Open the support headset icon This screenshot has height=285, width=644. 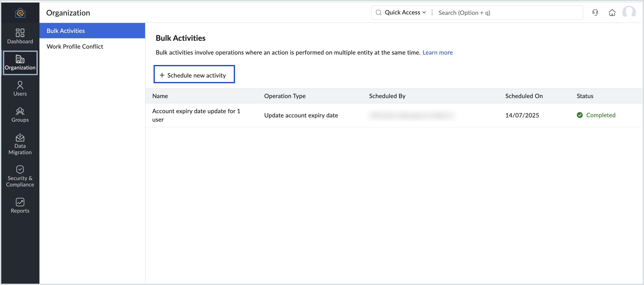[595, 13]
